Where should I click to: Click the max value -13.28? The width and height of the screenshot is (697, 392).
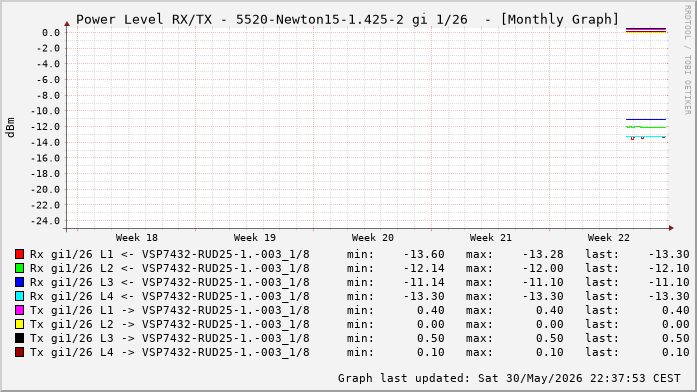543,254
